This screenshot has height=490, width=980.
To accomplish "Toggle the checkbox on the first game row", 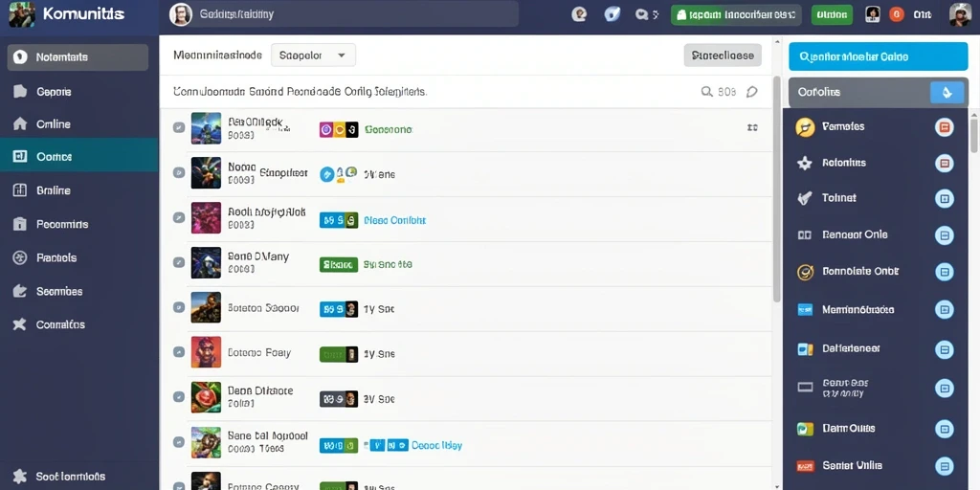I will (179, 127).
